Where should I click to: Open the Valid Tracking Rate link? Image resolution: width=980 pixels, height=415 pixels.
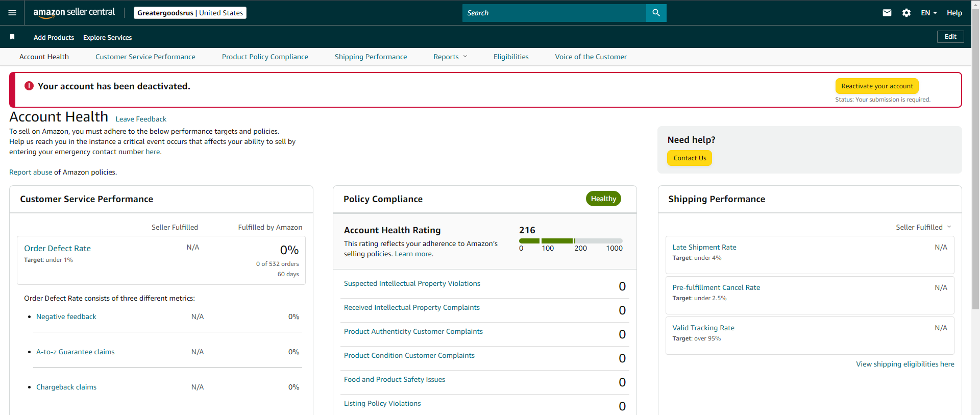703,328
